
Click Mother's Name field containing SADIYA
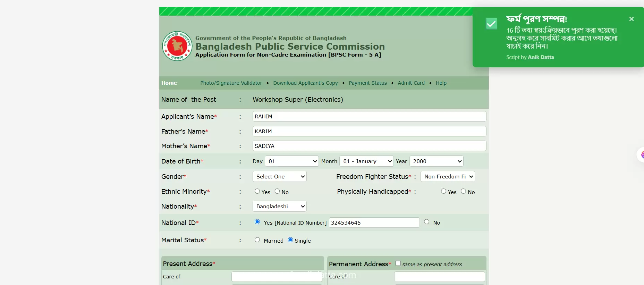(370, 146)
